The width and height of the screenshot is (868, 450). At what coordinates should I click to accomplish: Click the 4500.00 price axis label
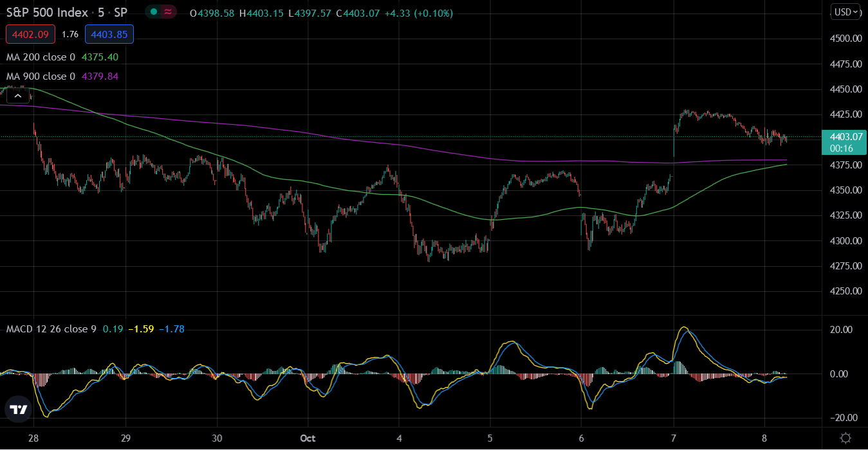coord(846,39)
